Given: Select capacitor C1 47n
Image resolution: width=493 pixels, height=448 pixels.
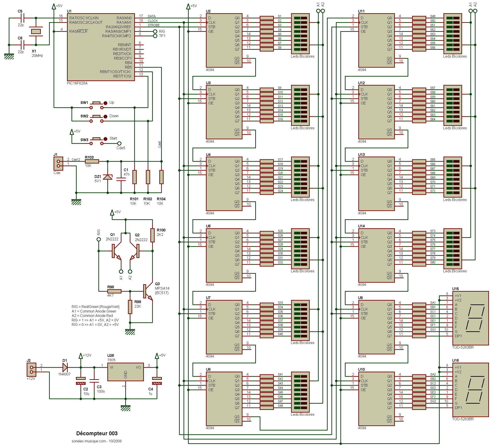Looking at the screenshot, I should tap(121, 179).
